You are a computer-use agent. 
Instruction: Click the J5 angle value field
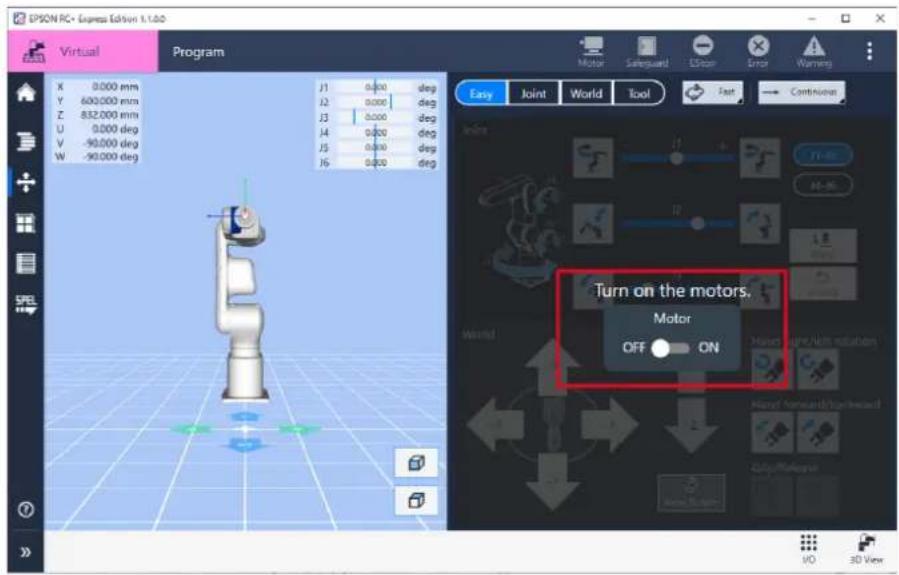[x=375, y=147]
